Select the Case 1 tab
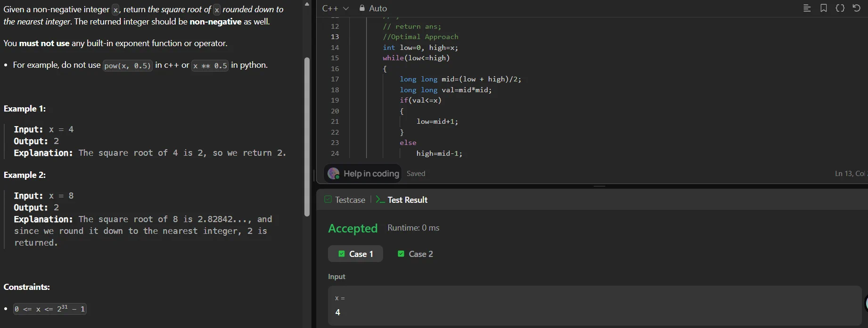868x328 pixels. point(355,254)
